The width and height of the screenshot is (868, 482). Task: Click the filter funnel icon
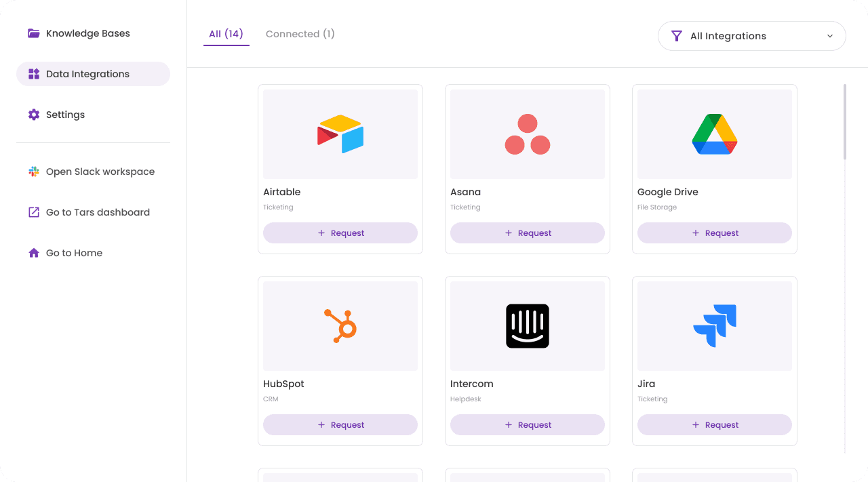point(676,36)
